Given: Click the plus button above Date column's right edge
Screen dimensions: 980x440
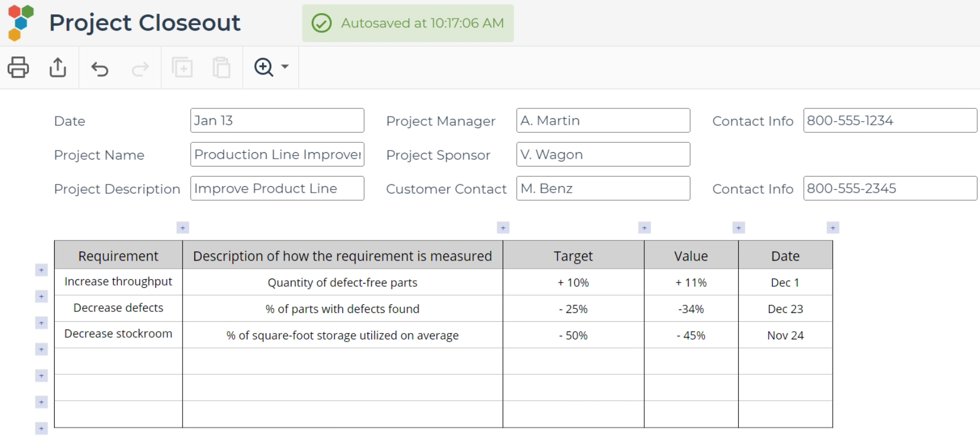Looking at the screenshot, I should 832,228.
